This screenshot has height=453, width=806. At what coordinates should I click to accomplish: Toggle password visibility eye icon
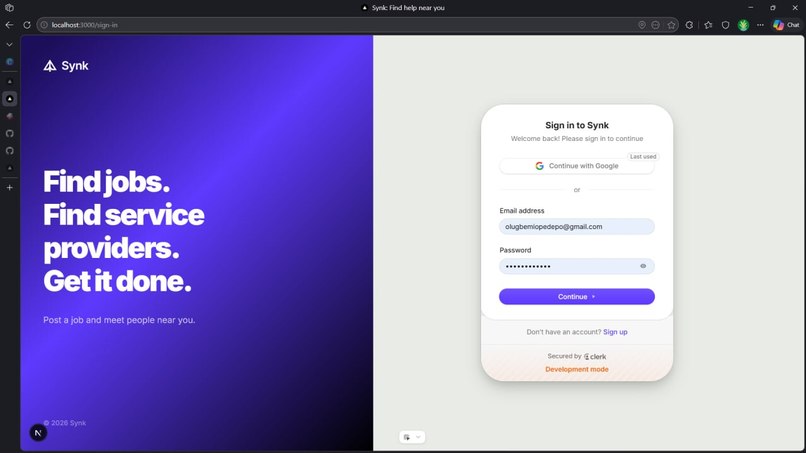[643, 266]
